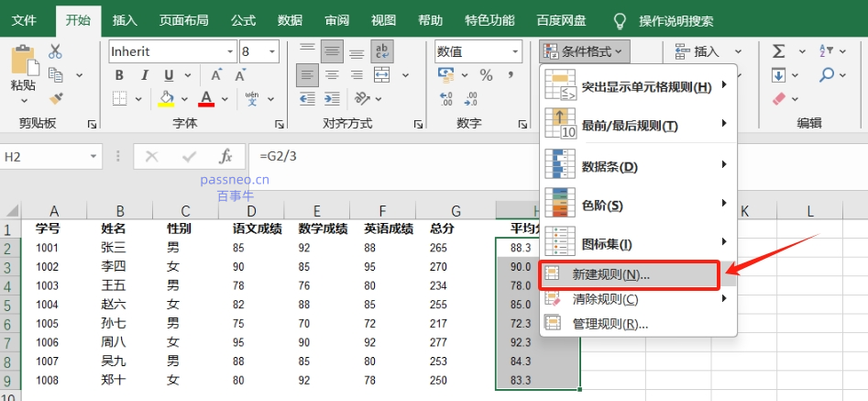Open the 数值 number format dropdown

(515, 51)
